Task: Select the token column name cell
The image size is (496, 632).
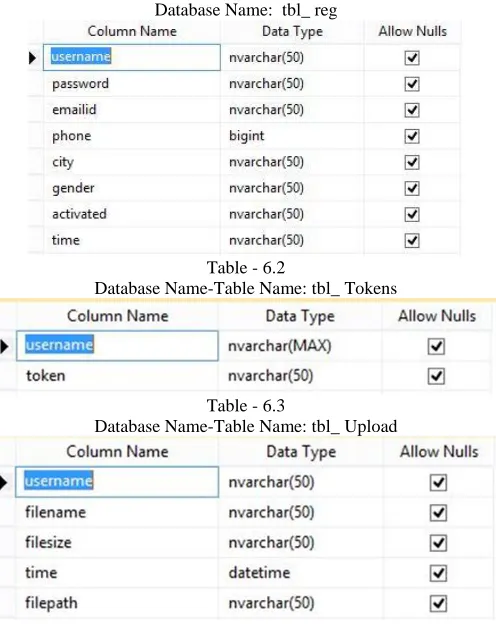Action: click(x=117, y=376)
